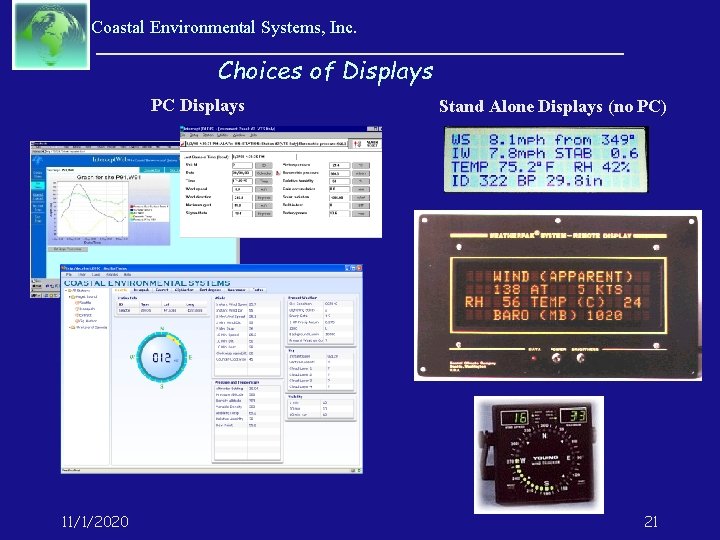Open the File menu in the weather display window
The height and width of the screenshot is (540, 720).
pyautogui.click(x=69, y=275)
